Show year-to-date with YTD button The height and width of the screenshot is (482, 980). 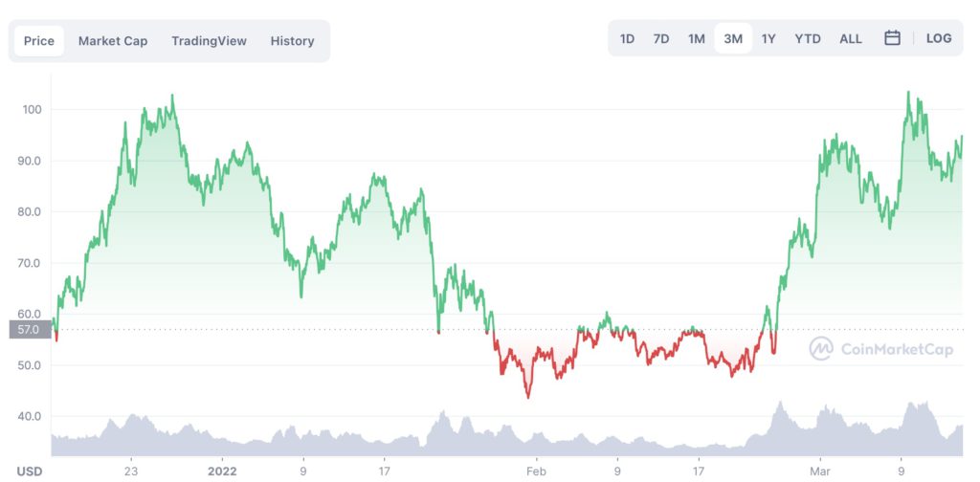[x=808, y=39]
